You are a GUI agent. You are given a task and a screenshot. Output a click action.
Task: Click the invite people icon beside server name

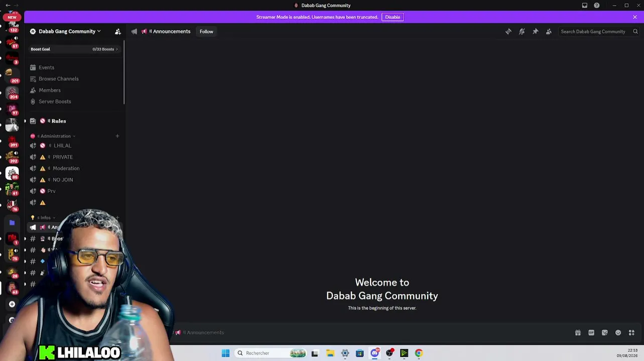(x=118, y=32)
